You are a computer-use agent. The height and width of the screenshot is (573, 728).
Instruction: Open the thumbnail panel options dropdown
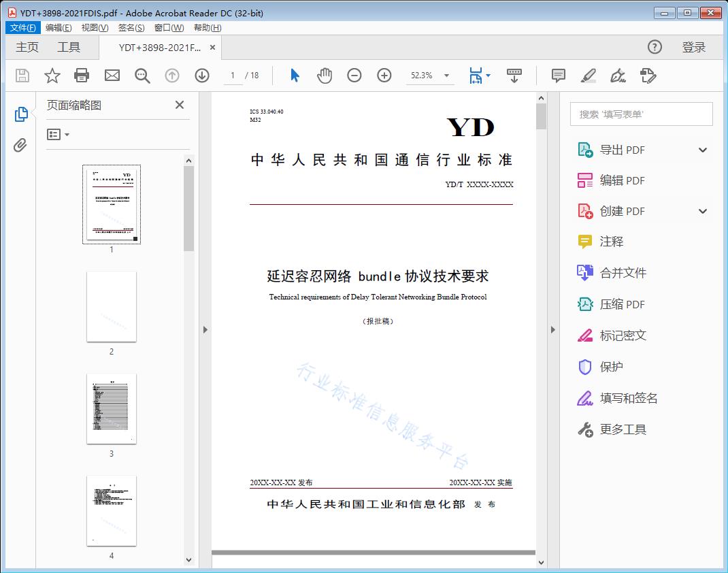tap(57, 134)
